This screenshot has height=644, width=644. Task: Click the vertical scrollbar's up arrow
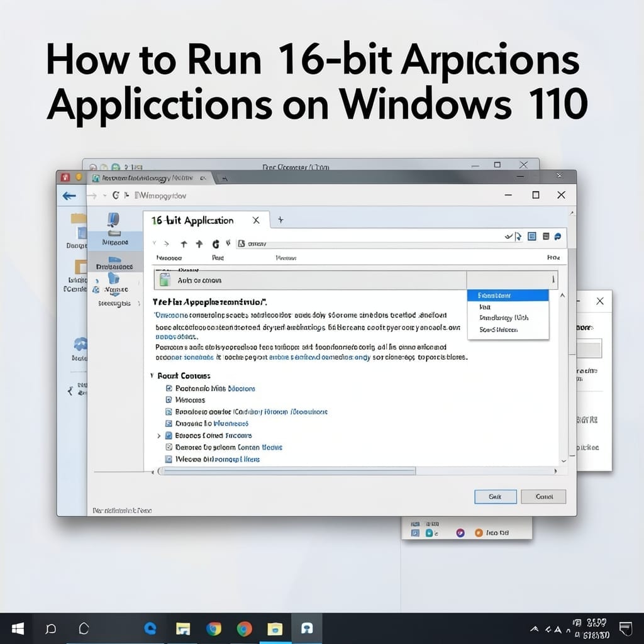[563, 296]
